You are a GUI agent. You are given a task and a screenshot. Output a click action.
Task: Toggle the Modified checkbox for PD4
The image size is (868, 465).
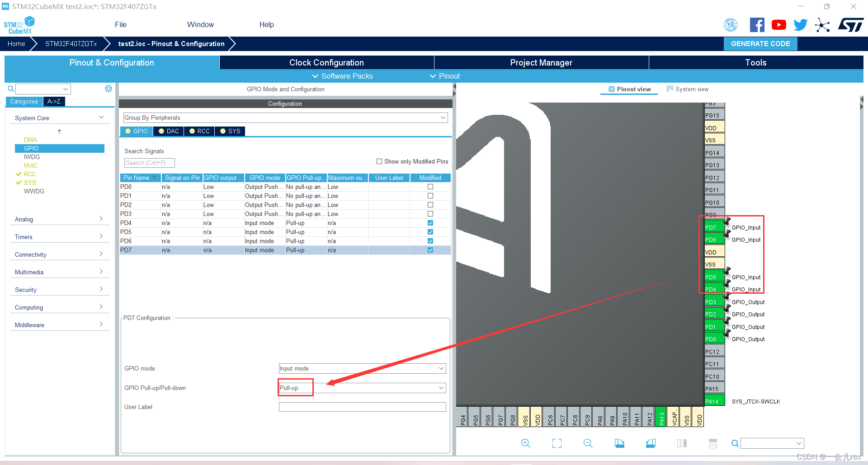point(430,223)
